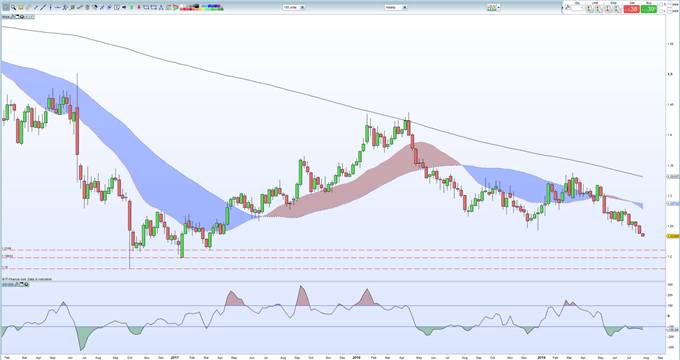Activate the magnifier zoom tool
680x360 pixels.
[x=13, y=7]
